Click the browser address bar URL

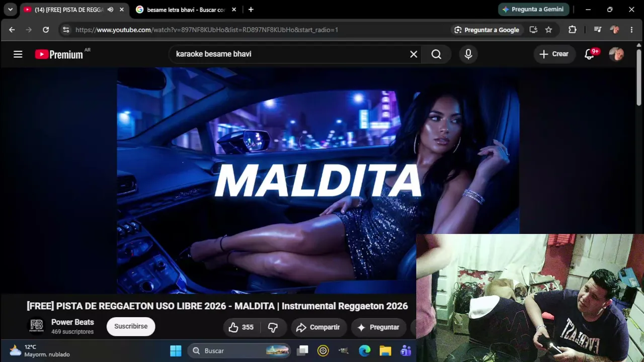pos(207,30)
